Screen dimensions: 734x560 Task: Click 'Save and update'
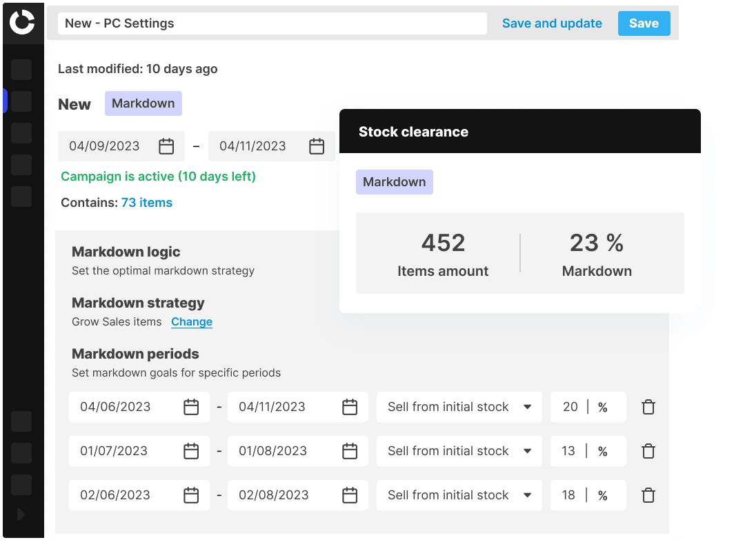[x=552, y=23]
